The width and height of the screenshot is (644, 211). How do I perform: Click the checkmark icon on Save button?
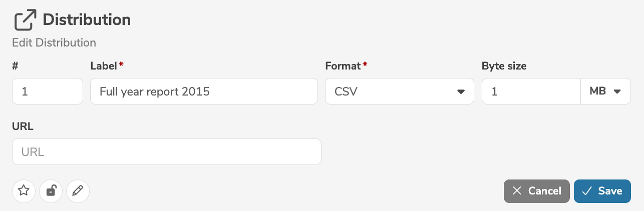(587, 191)
